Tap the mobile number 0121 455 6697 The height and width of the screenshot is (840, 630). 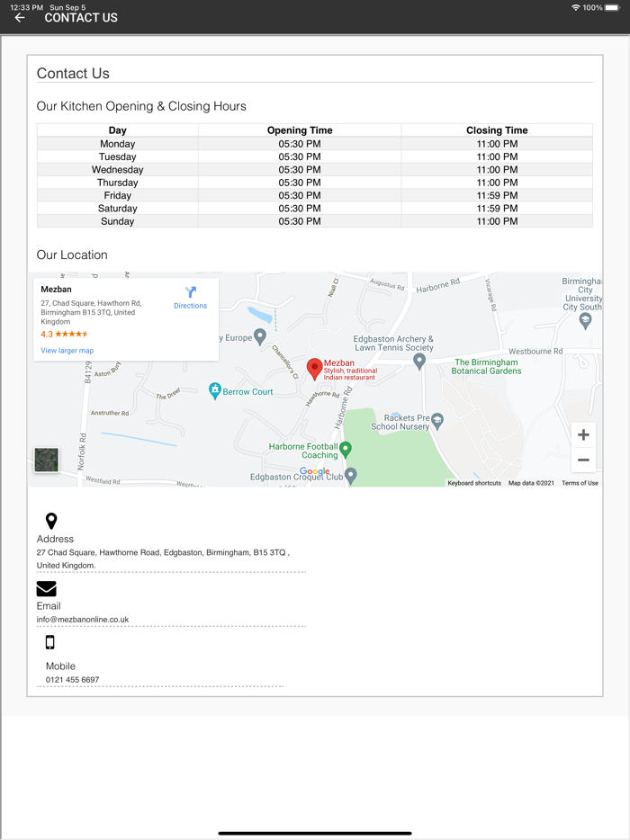[x=73, y=680]
